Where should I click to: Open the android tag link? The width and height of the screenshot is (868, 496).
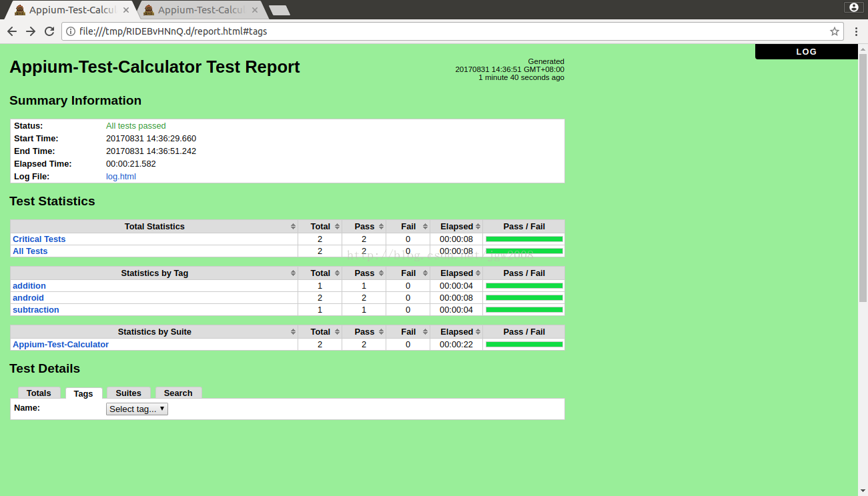[x=28, y=298]
